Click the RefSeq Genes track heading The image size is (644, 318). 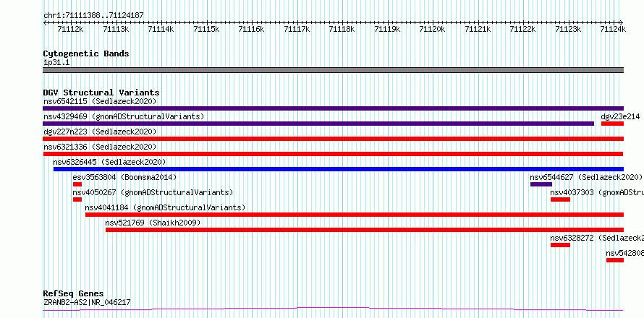74,293
